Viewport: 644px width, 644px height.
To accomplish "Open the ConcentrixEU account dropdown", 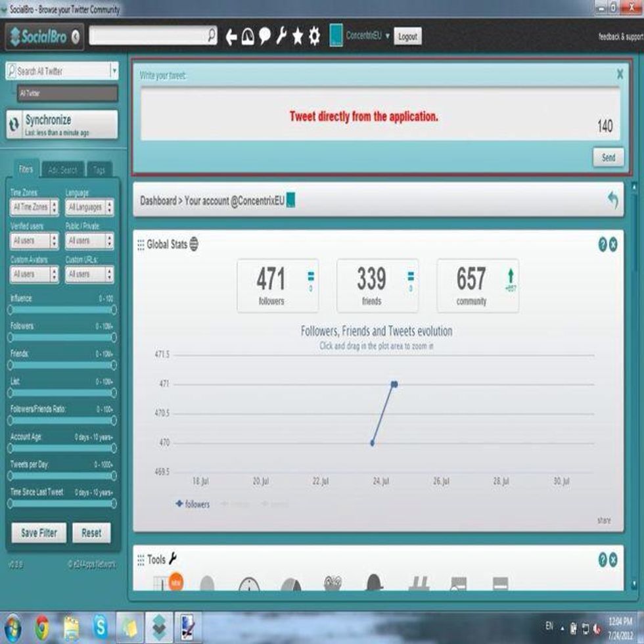I will (388, 36).
